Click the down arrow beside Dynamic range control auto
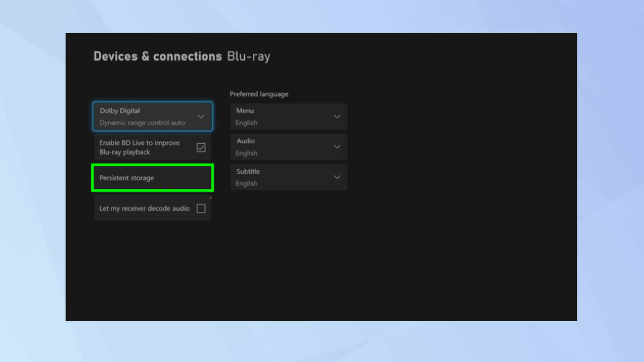This screenshot has width=644, height=362. point(201,116)
